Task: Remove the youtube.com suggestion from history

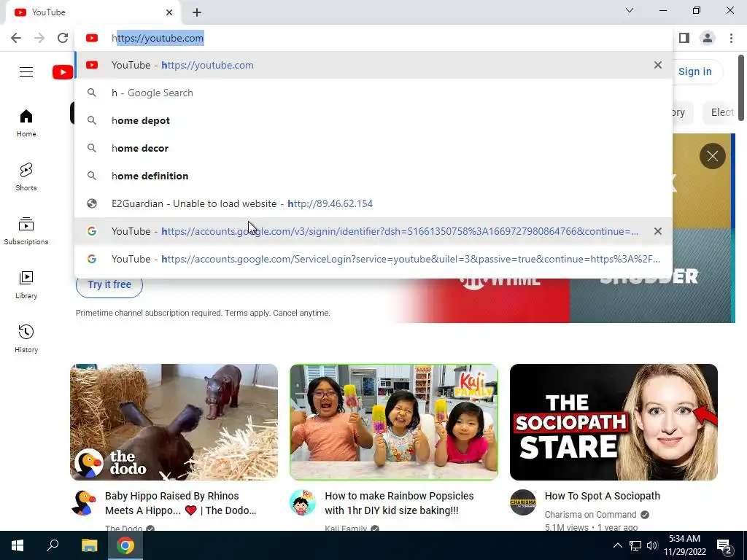Action: tap(658, 65)
